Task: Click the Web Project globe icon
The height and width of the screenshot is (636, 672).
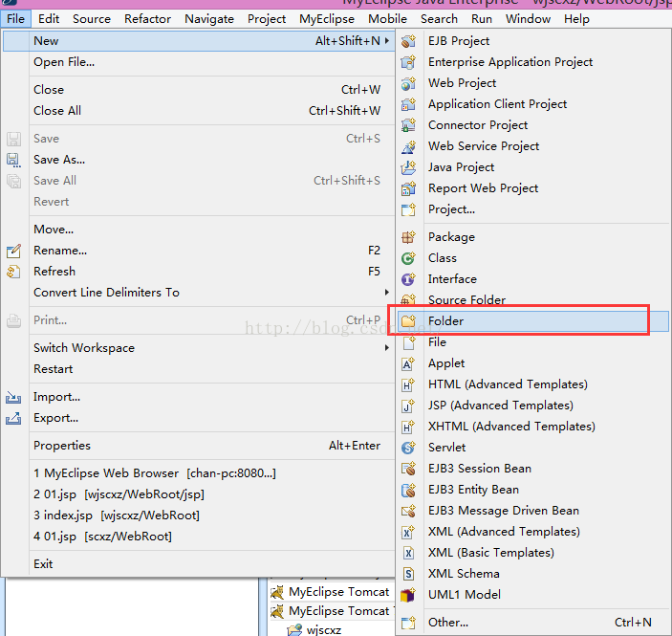Action: [408, 83]
